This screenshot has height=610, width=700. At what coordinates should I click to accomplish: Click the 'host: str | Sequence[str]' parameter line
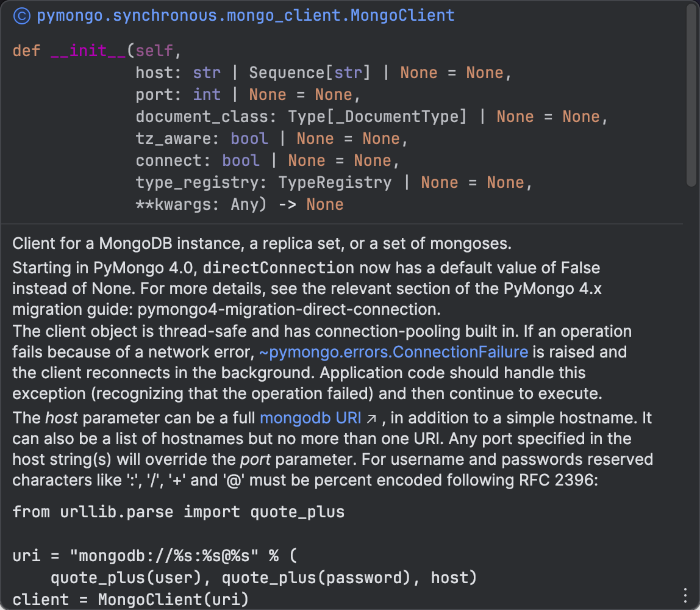[324, 73]
